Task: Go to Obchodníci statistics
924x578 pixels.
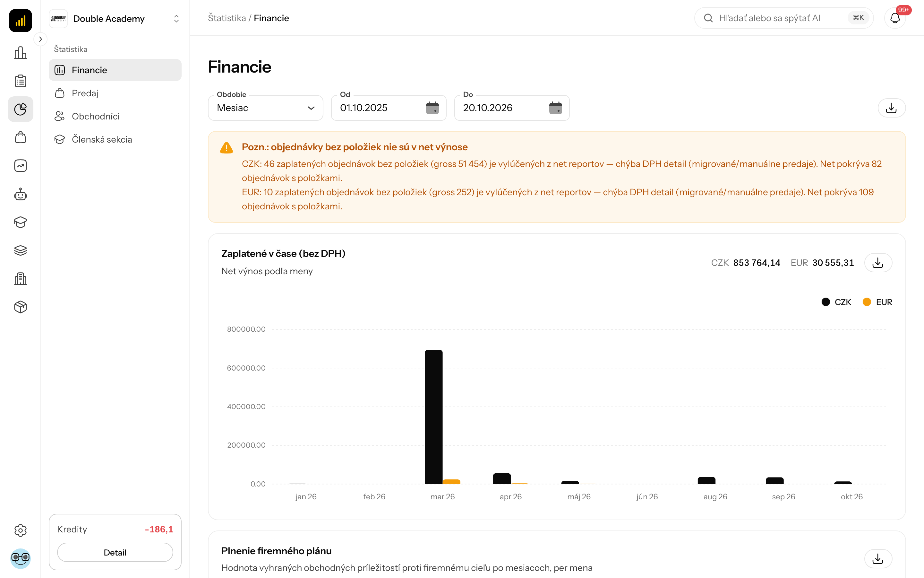Action: [115, 116]
